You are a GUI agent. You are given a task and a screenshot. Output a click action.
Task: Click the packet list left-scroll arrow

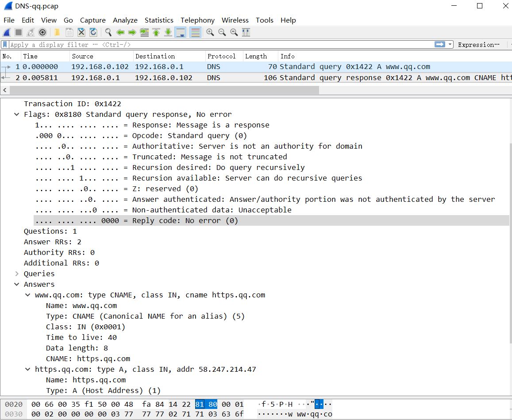(x=5, y=90)
